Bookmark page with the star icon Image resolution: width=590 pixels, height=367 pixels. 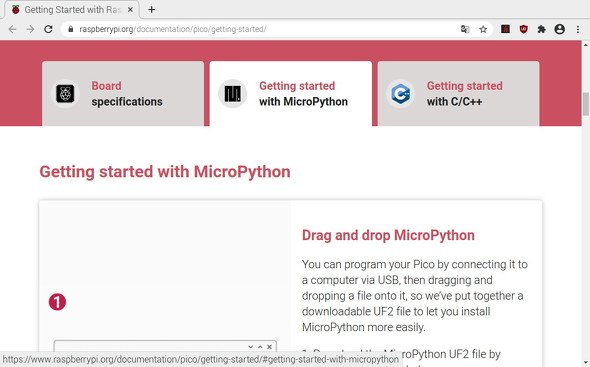tap(483, 29)
